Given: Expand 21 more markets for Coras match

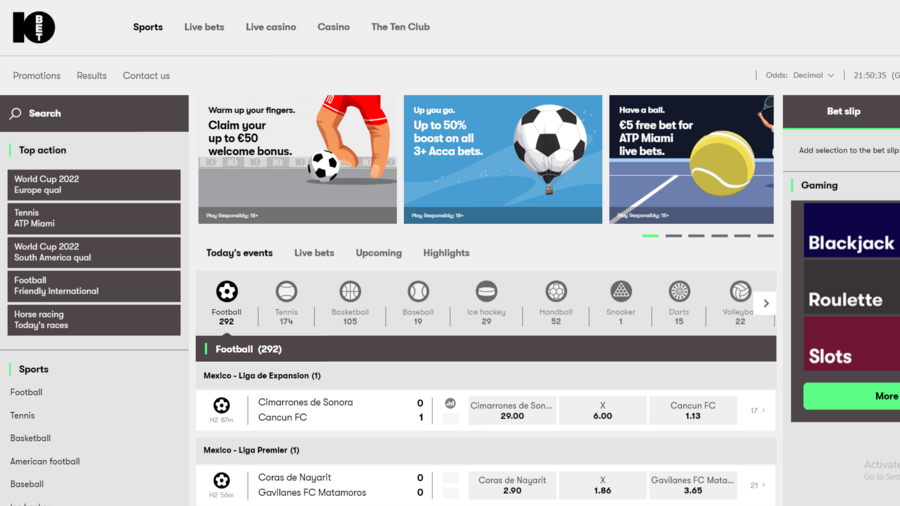Looking at the screenshot, I should [x=758, y=485].
